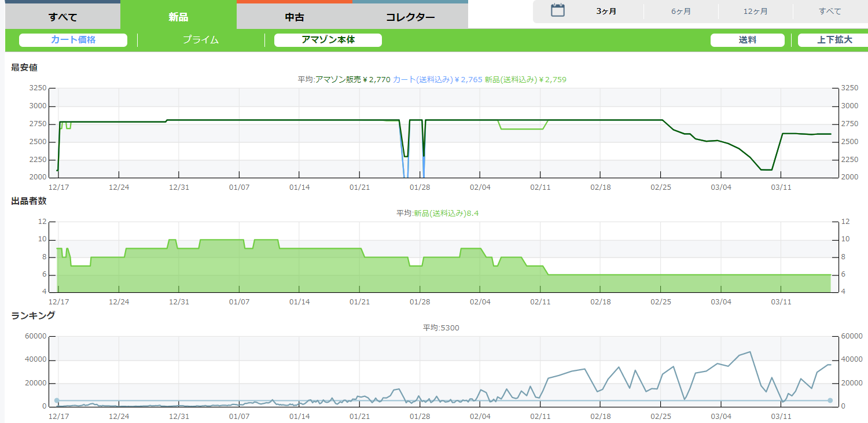Click the calendar icon beside the period options

coord(557,10)
